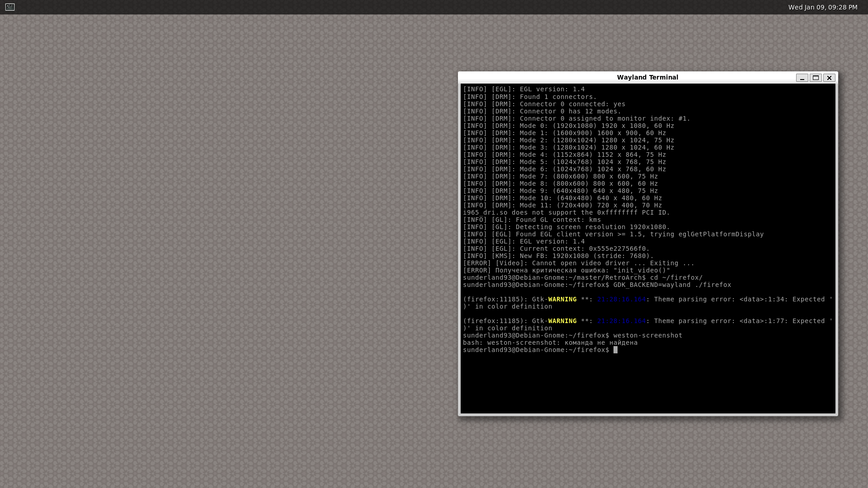Click the 'Detecting screen resolution 1920x1080' line
868x488 pixels.
(x=566, y=227)
